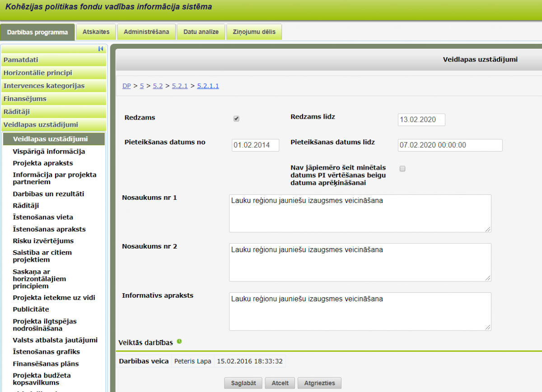This screenshot has width=542, height=392.
Task: Enable the Nav jāpiemēro šeit minētais datums checkbox
Action: (x=402, y=169)
